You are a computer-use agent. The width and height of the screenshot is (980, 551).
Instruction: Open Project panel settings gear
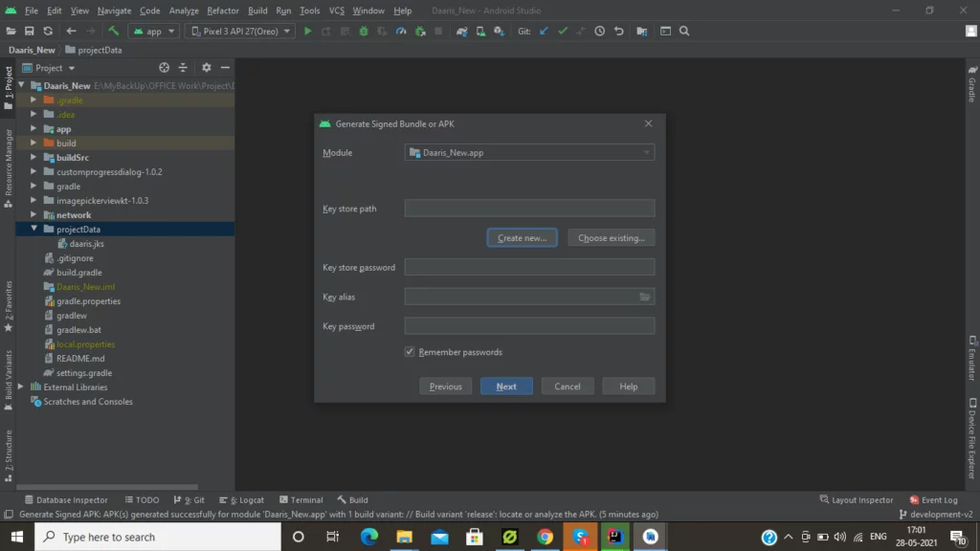[x=206, y=68]
